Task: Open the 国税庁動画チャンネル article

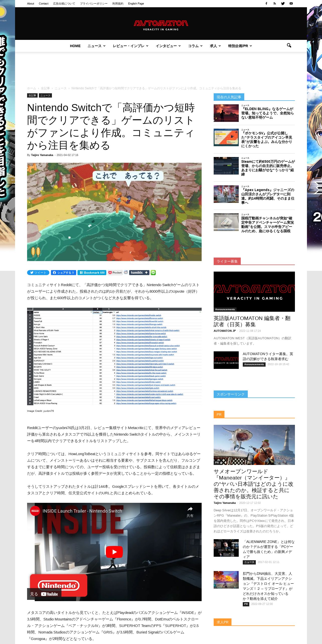Action: 267,224
